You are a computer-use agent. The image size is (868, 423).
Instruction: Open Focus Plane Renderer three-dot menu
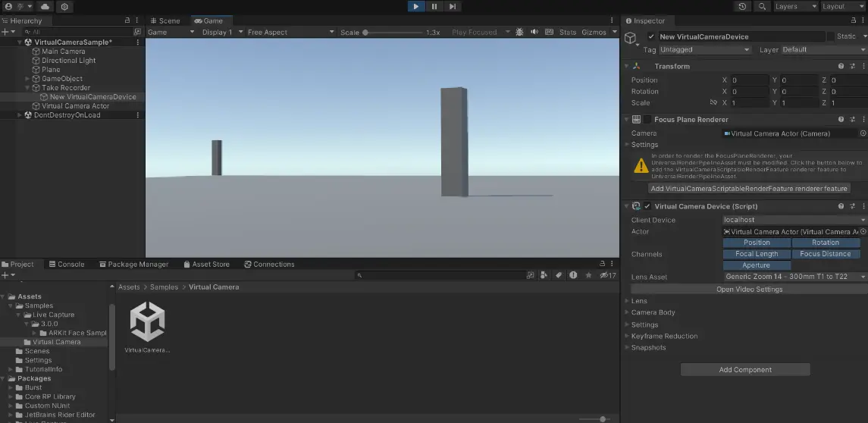point(863,120)
